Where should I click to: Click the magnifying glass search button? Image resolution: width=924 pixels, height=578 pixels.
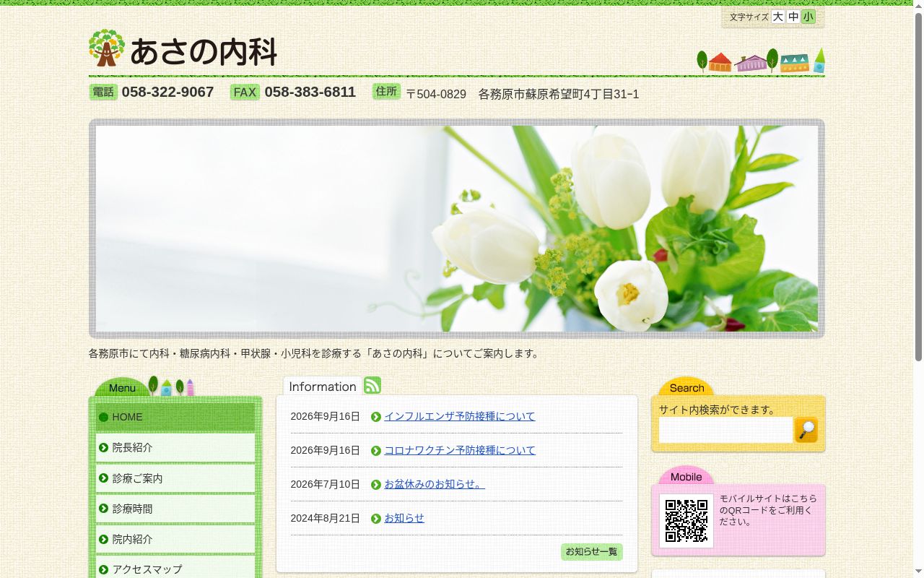click(x=806, y=430)
